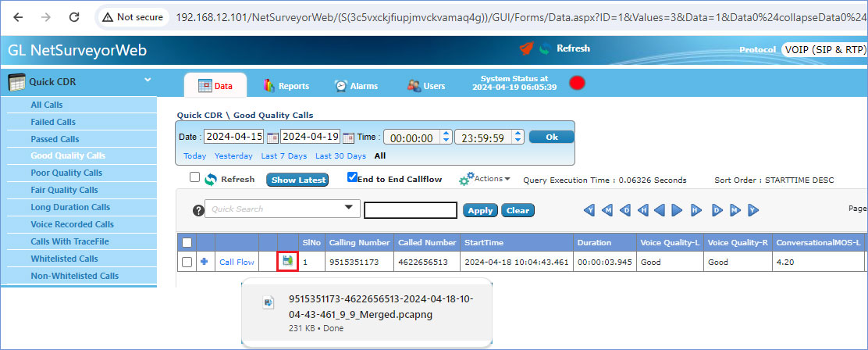Jump back one hour with H arrow
This screenshot has height=350, width=868.
[642, 210]
